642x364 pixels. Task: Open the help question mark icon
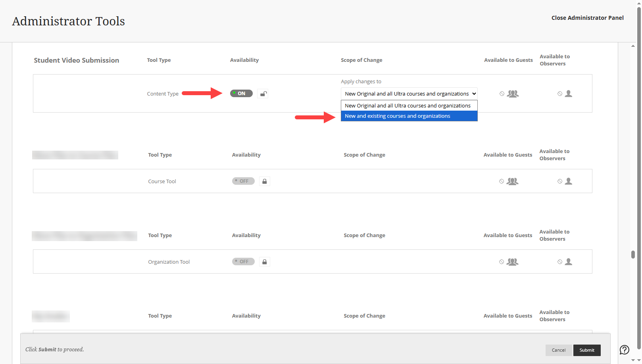tap(625, 350)
